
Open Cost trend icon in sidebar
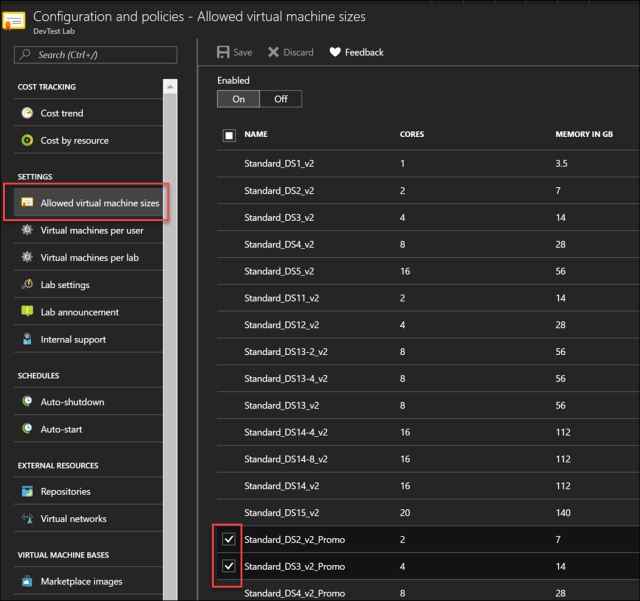[27, 113]
